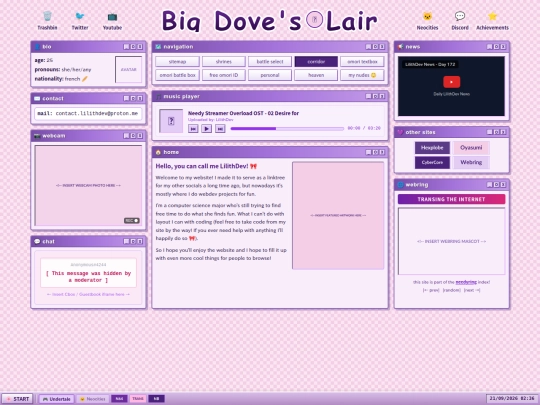Open the START menu on the taskbar
The height and width of the screenshot is (405, 540).
[17, 399]
